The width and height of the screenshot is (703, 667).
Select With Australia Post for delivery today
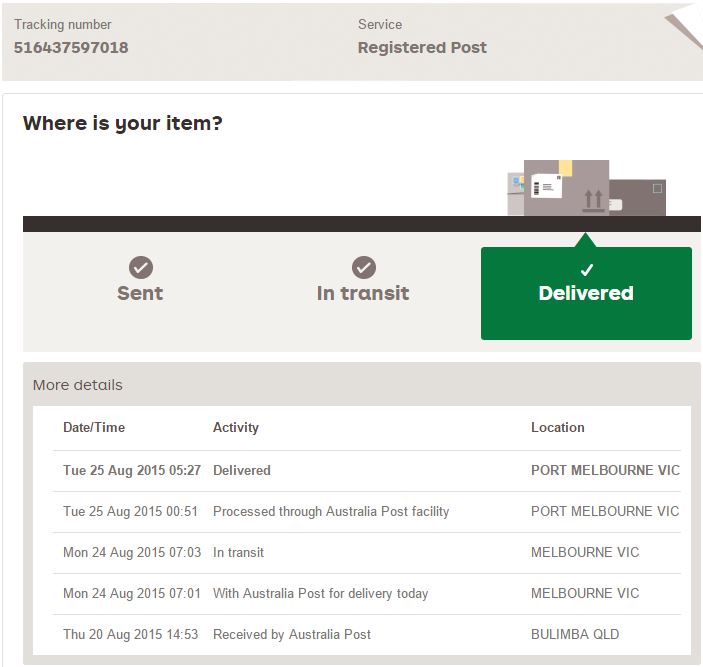point(320,593)
